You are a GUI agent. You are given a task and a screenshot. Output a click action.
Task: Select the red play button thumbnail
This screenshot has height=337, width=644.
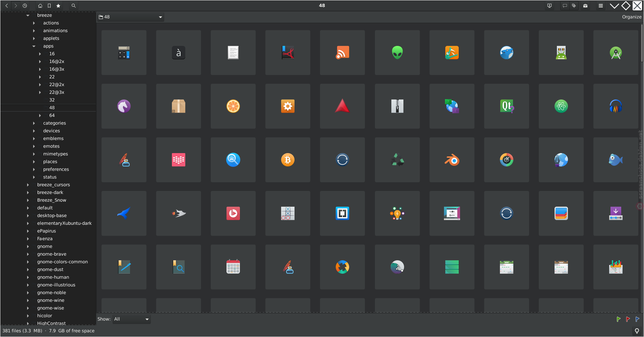point(233,213)
